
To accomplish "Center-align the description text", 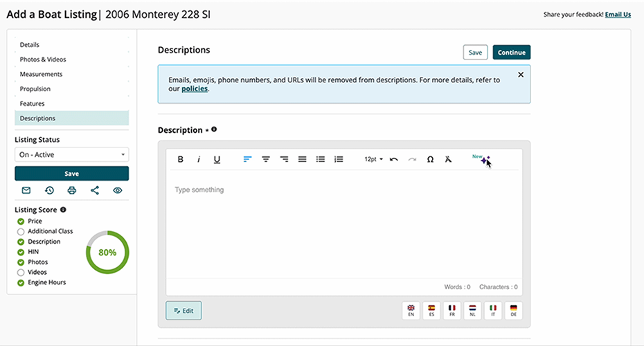I will click(266, 159).
